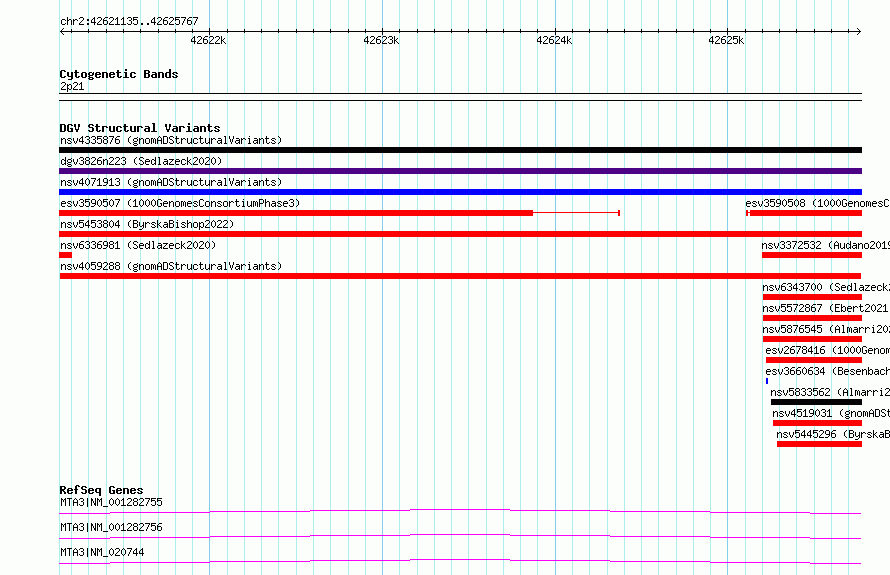The image size is (890, 575).
Task: Click the black bar under nsv4335876
Action: point(460,150)
